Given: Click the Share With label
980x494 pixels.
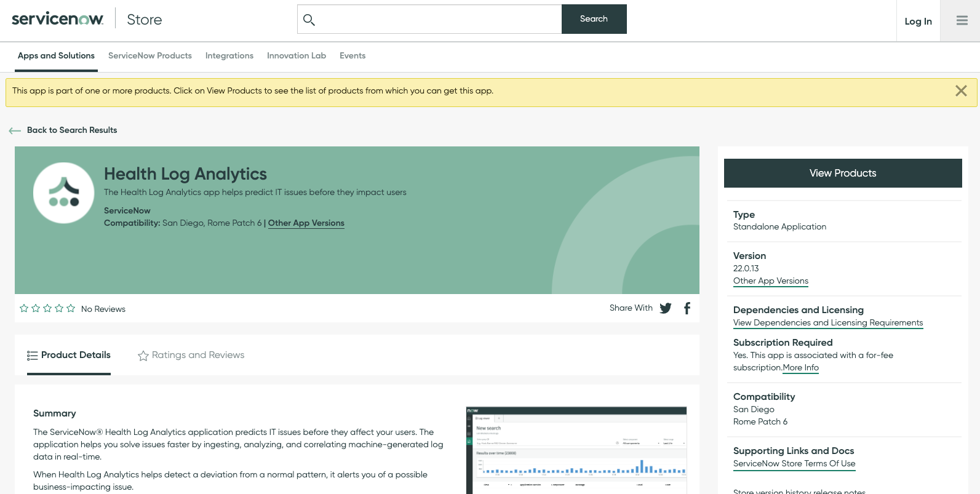Looking at the screenshot, I should pyautogui.click(x=631, y=308).
